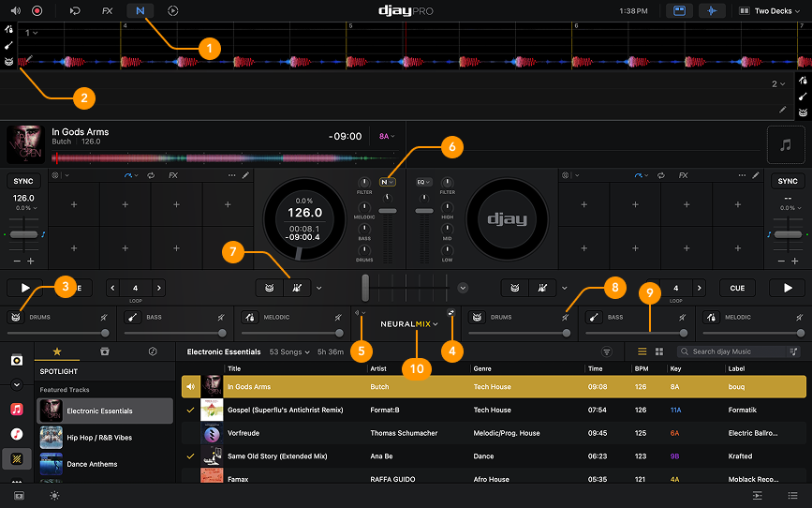Viewport: 812px width, 508px height.
Task: Decrease the deck 1 loop length with left arrow
Action: (x=113, y=288)
